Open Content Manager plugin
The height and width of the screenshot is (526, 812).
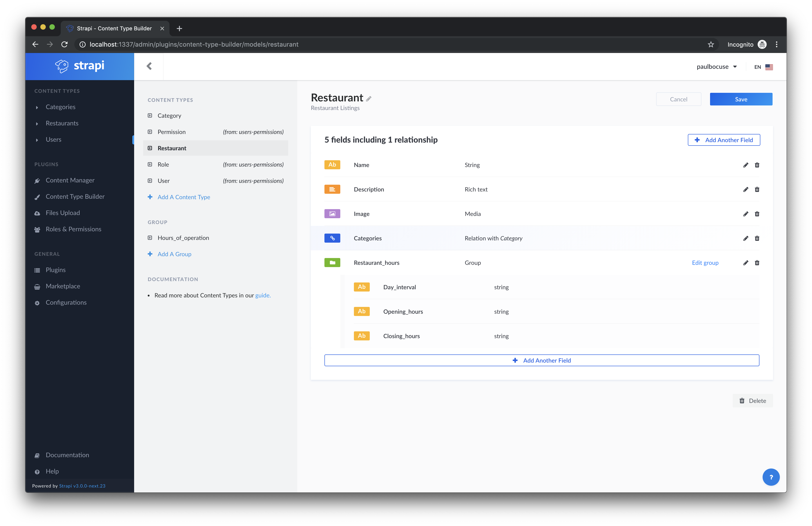pos(70,180)
